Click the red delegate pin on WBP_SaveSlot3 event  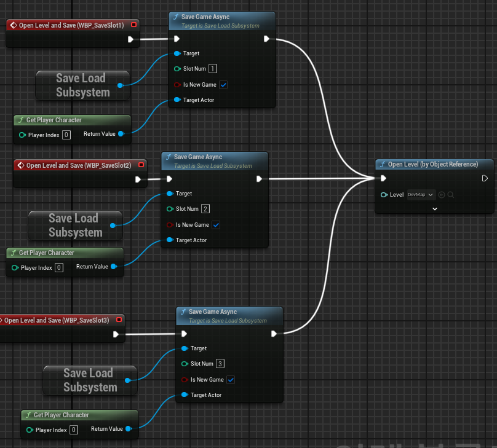tap(119, 320)
